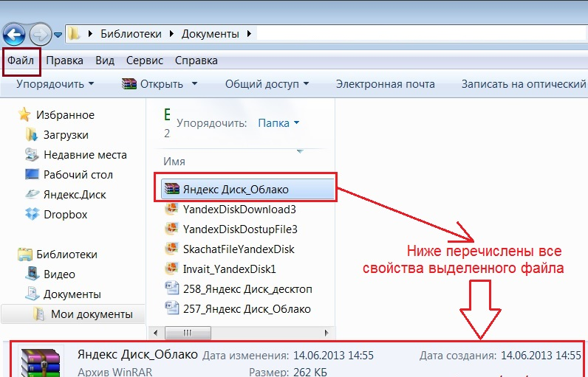Click the Forward navigation arrow button
Image resolution: width=588 pixels, height=377 pixels.
pos(40,35)
